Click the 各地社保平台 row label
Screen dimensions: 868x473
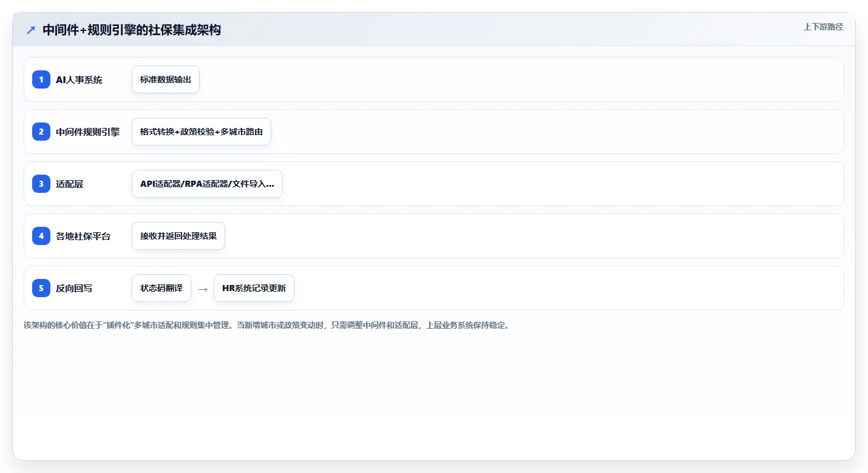pos(83,236)
